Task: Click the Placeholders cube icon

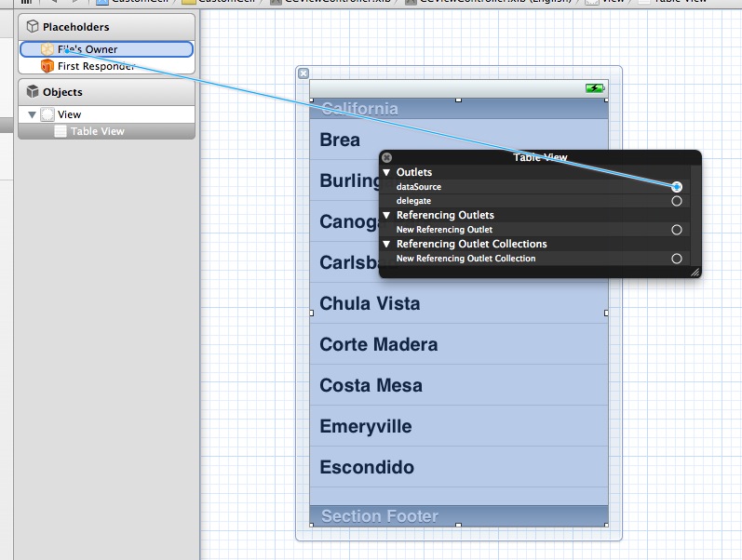Action: pos(33,27)
